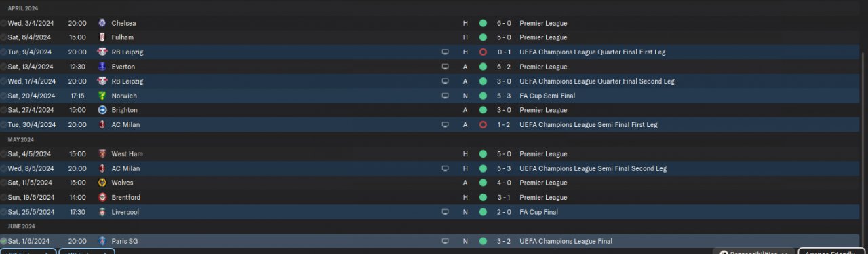The height and width of the screenshot is (254, 868).
Task: Click the Arrange Friendly button
Action: (832, 251)
